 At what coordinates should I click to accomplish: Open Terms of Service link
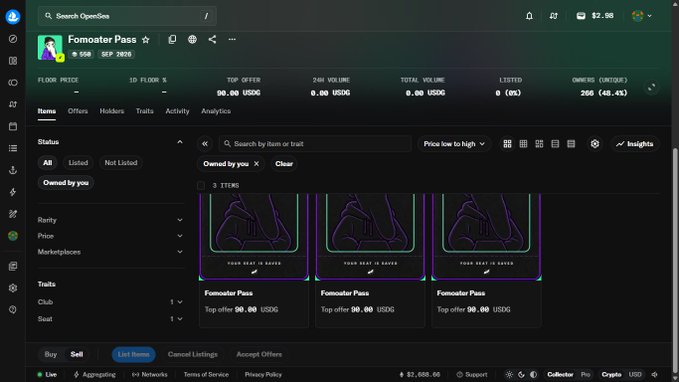pyautogui.click(x=206, y=375)
